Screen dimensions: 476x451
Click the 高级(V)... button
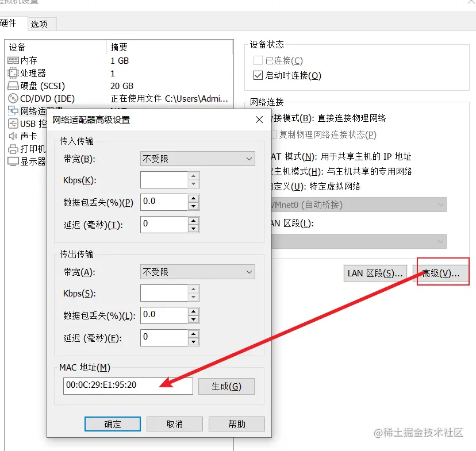[x=441, y=273]
